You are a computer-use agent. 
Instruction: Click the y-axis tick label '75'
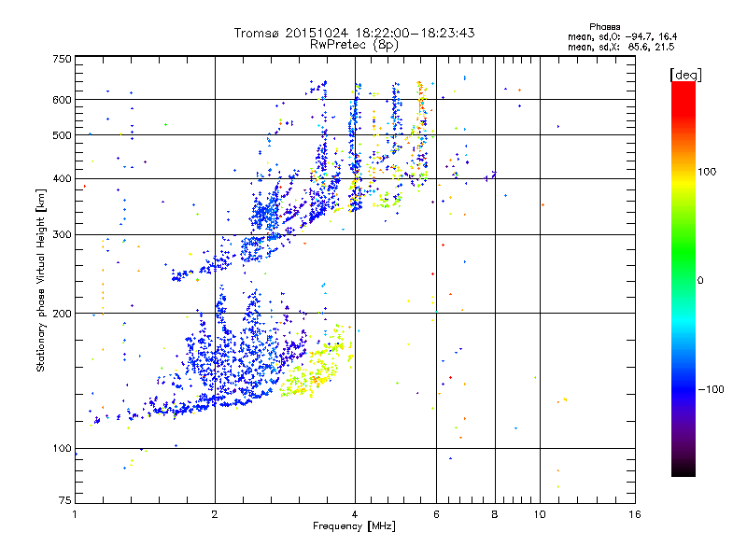[x=65, y=500]
